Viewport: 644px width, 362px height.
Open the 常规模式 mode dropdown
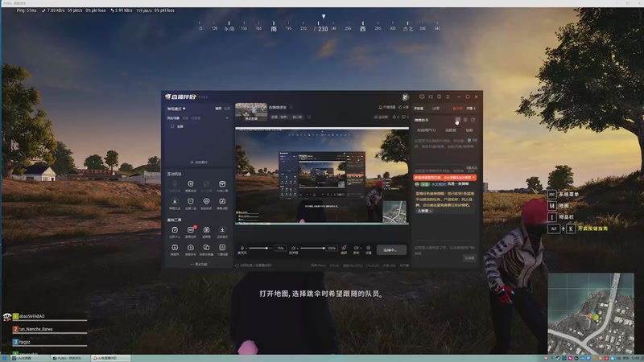(176, 109)
